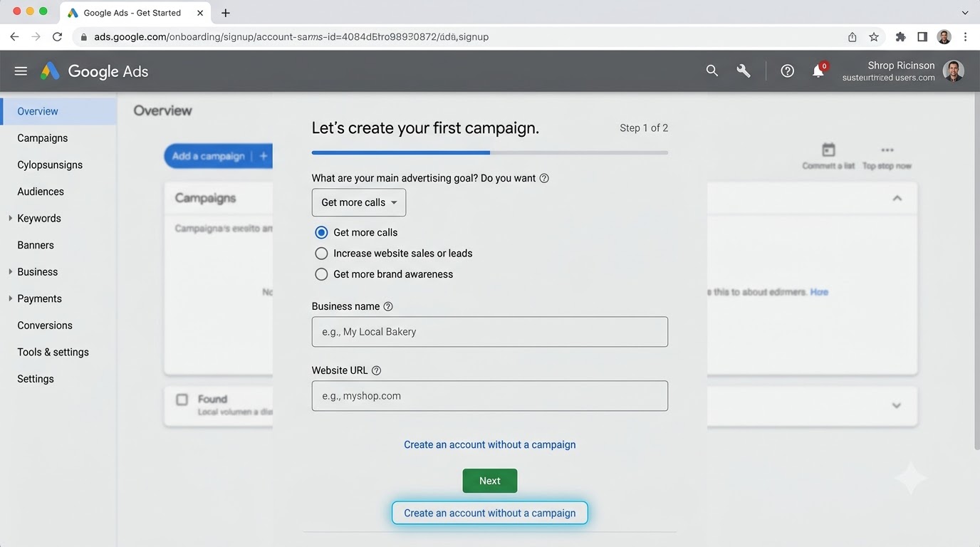Expand the Found card chevron
Viewport: 980px width, 547px height.
pos(897,405)
